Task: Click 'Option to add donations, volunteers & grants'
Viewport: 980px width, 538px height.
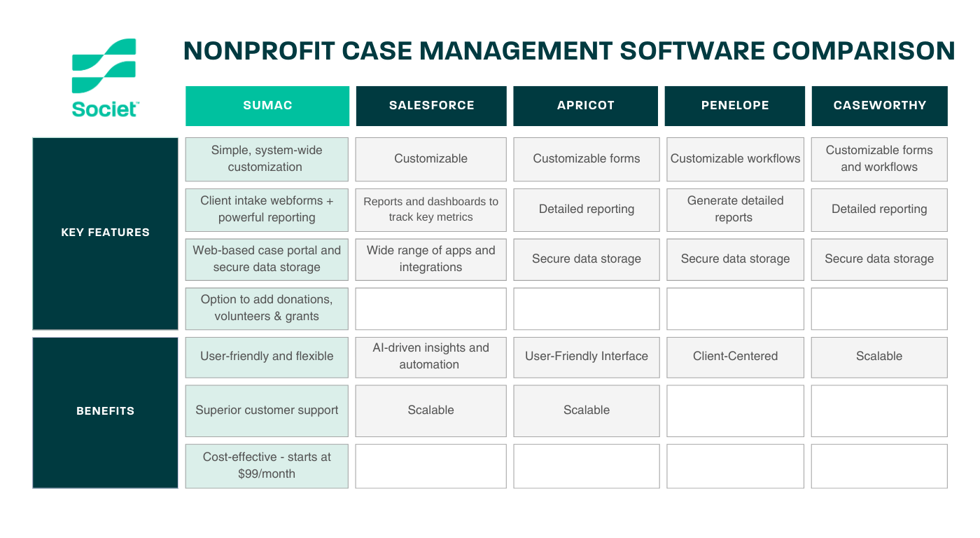Action: tap(267, 308)
